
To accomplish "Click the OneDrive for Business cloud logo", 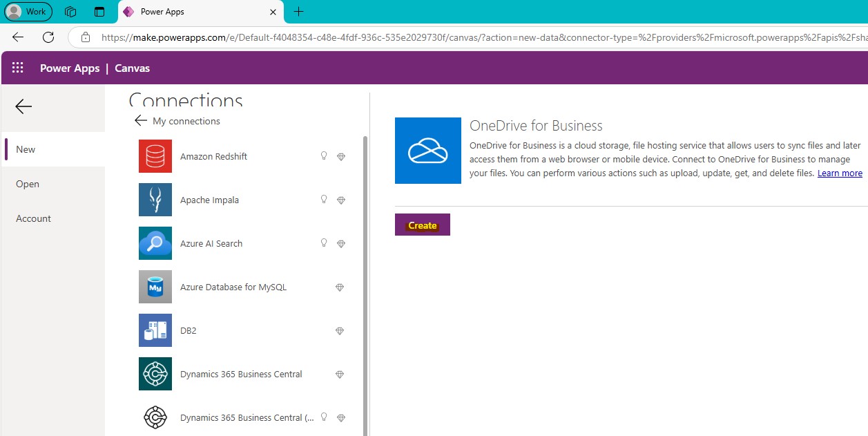I will (428, 151).
